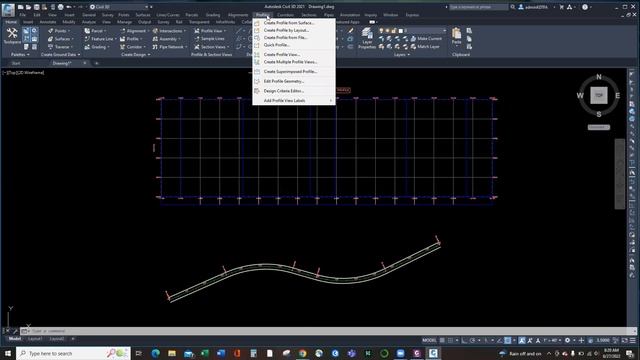Click the Windows taskbar search box
Image resolution: width=640 pixels, height=360 pixels.
[x=73, y=353]
